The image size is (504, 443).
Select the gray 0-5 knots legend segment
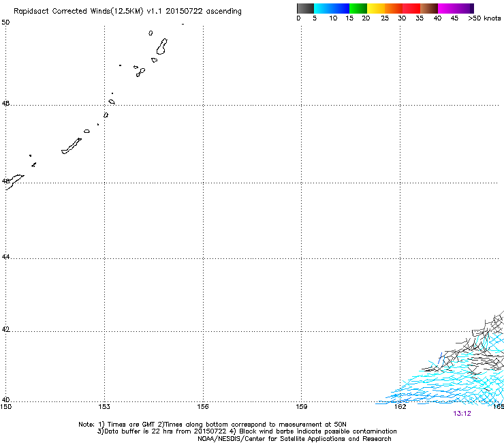[x=305, y=8]
